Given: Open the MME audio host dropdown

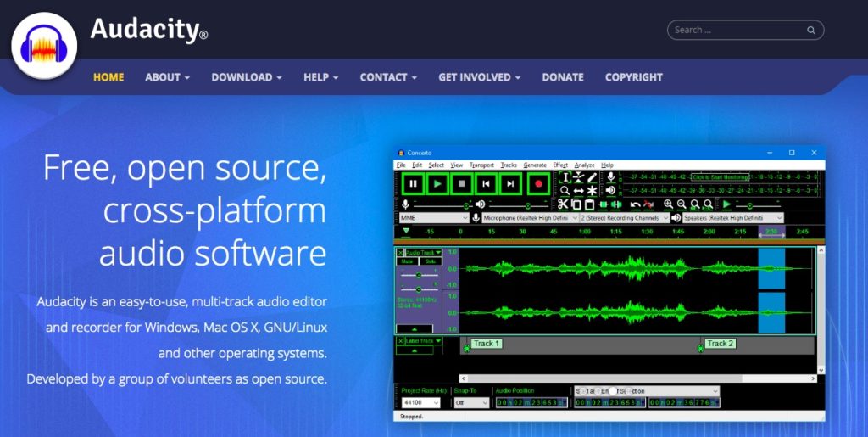Looking at the screenshot, I should 434,218.
